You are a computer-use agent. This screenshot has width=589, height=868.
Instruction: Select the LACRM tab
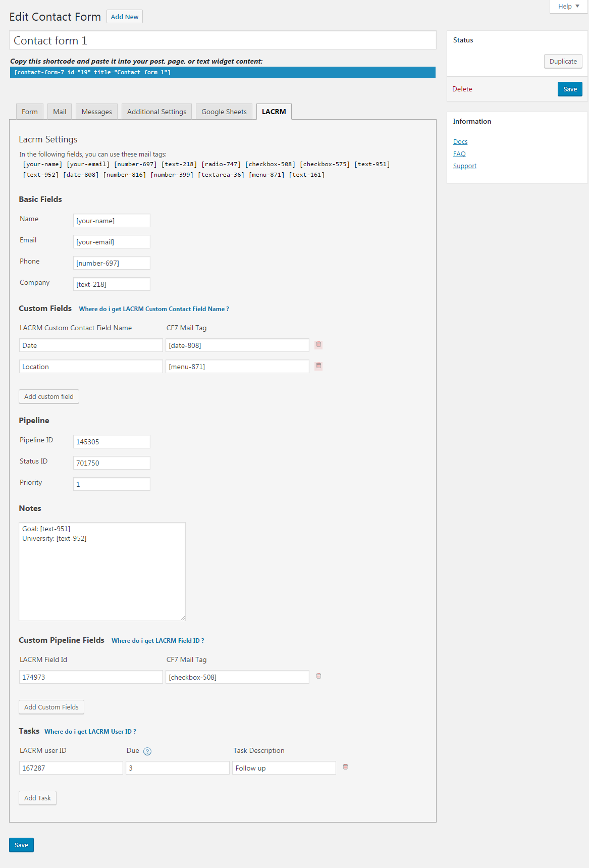click(x=274, y=112)
